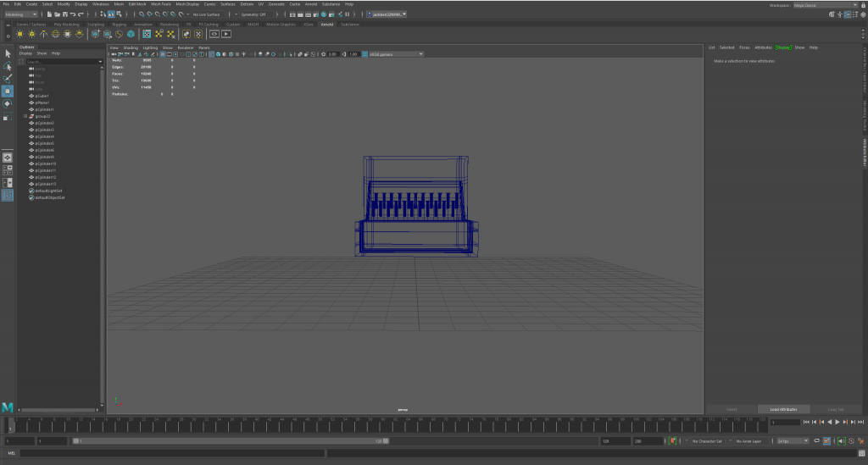Screen dimensions: 868x465
Task: Expand the group22 node in the Outliner
Action: (x=25, y=116)
